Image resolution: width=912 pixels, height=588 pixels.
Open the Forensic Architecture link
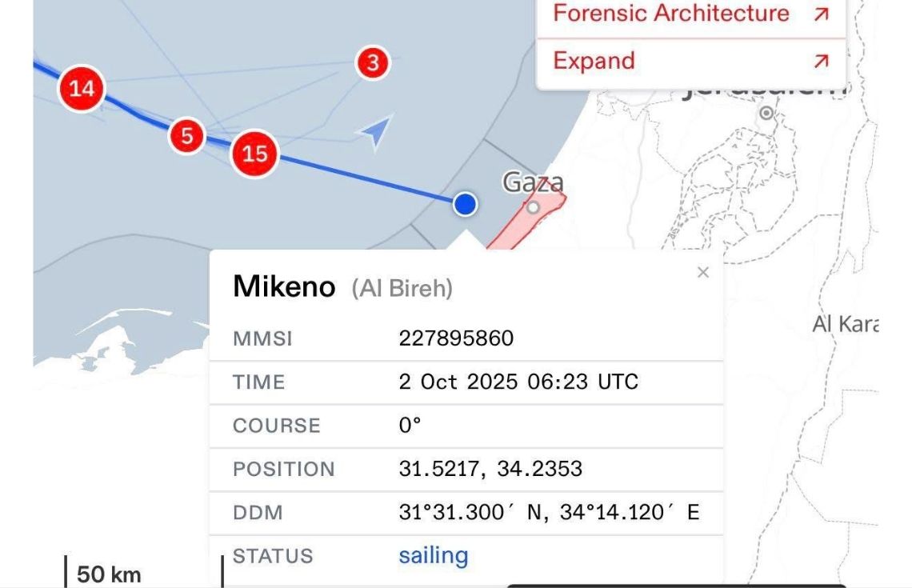(x=670, y=14)
